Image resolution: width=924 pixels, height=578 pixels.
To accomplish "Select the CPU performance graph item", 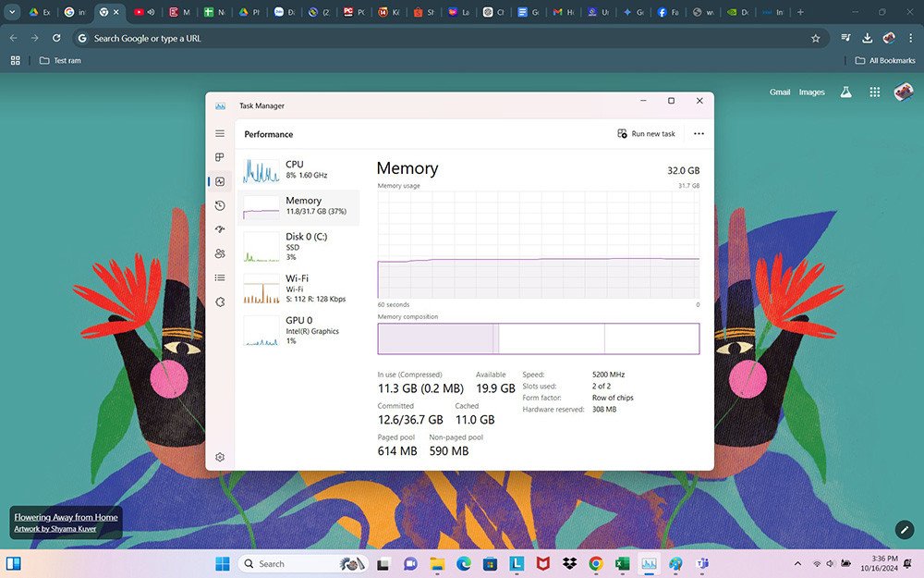I will tap(298, 170).
